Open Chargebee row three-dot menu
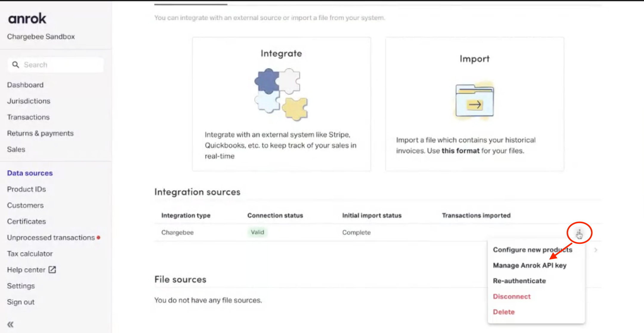This screenshot has width=644, height=333. 579,233
